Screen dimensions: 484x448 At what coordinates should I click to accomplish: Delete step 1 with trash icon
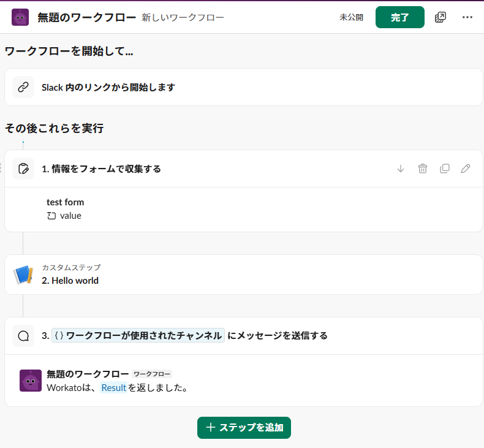423,169
